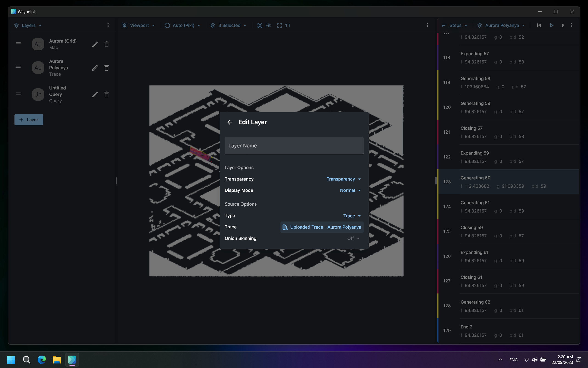Open the 2:20 AM clock and calendar
588x368 pixels.
click(x=562, y=360)
